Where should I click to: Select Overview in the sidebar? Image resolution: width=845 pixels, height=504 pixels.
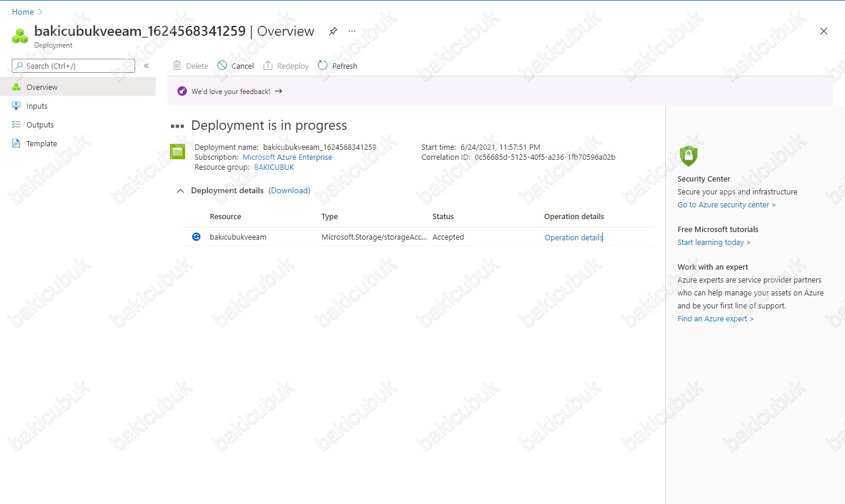pos(78,87)
